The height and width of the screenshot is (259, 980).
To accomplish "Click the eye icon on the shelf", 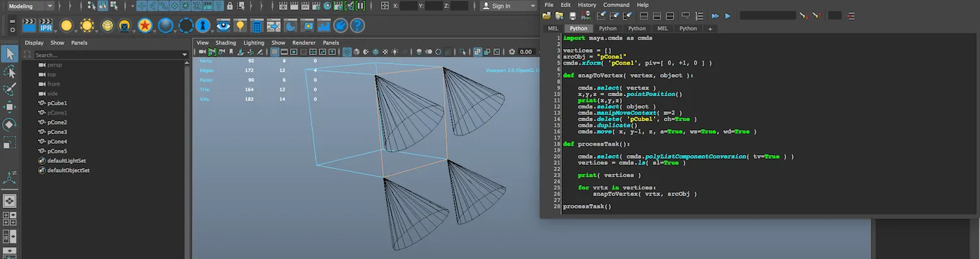I will [x=224, y=26].
